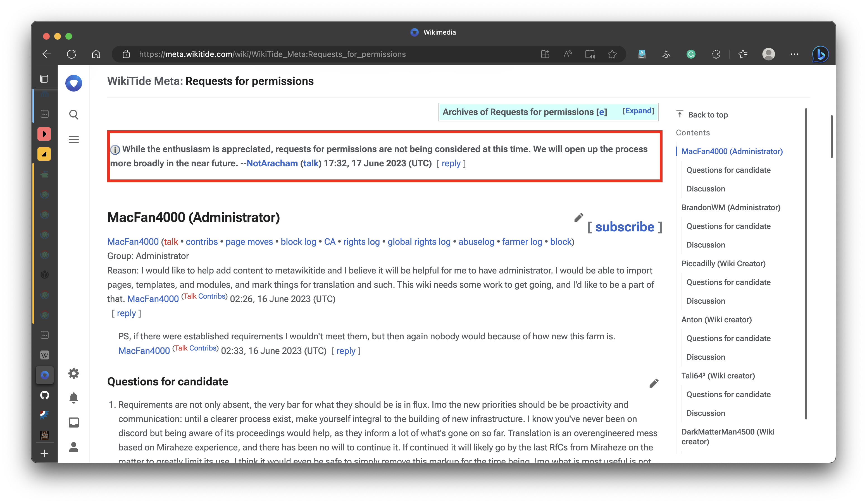Click the edit pencil next to MacFan4000 heading
867x504 pixels.
[x=579, y=217]
